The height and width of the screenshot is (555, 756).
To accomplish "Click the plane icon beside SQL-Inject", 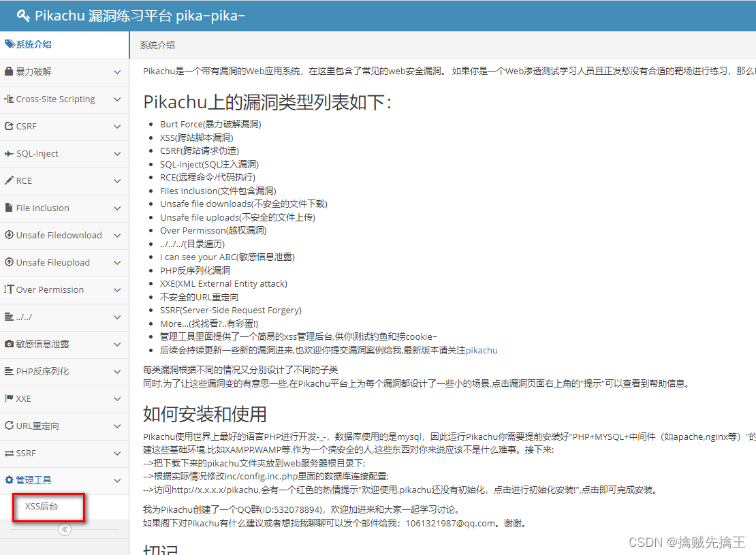I will coord(9,153).
